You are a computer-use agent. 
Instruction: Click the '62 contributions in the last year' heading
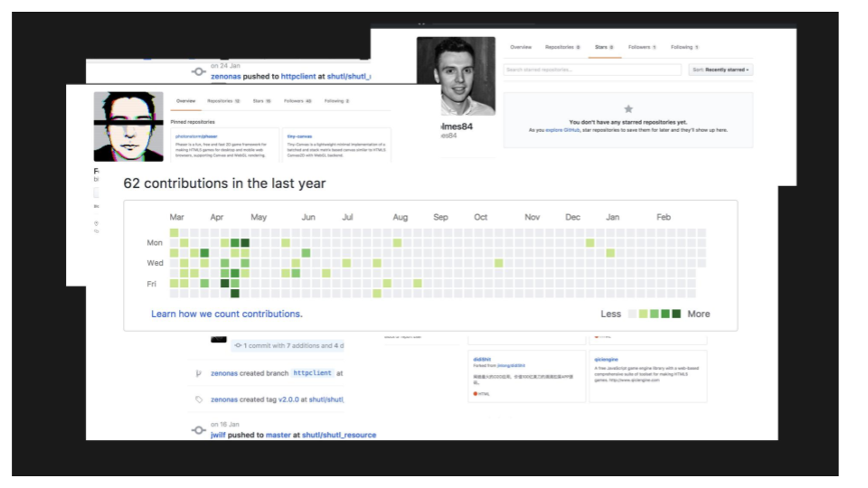point(224,183)
